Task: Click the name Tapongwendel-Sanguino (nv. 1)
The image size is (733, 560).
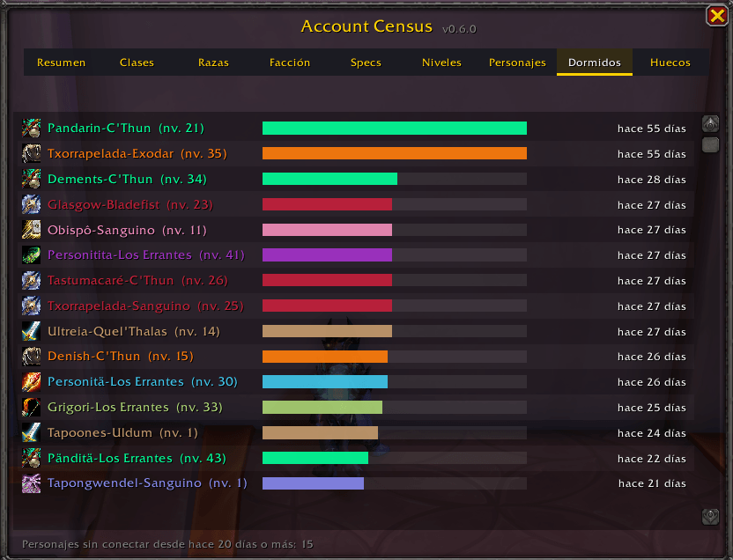Action: 147,483
